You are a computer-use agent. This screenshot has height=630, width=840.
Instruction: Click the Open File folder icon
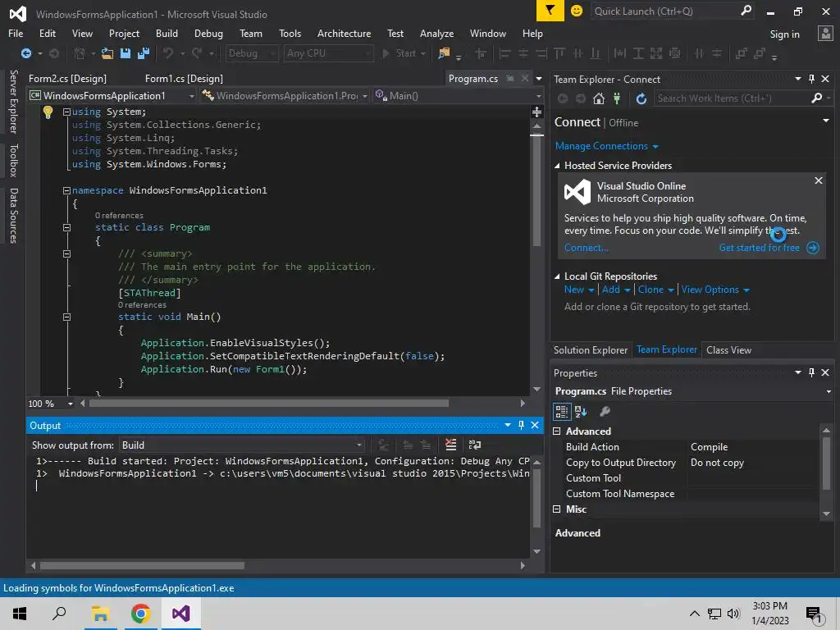[x=107, y=53]
